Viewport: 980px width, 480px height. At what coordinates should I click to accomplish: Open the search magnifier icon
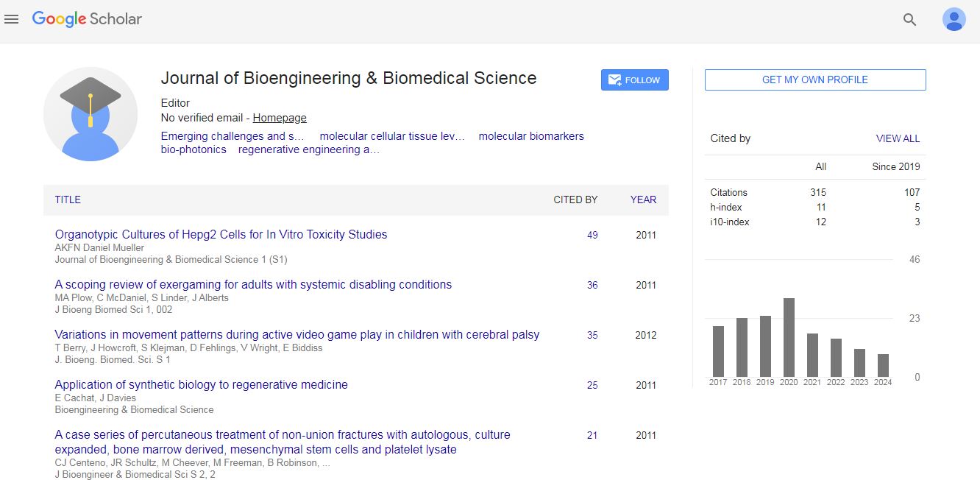click(909, 20)
